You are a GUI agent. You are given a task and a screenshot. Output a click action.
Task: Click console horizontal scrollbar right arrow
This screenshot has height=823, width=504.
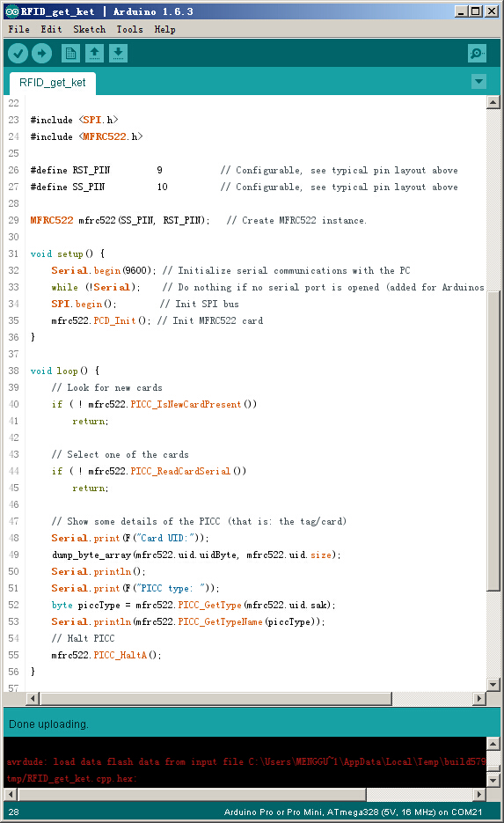pos(478,794)
